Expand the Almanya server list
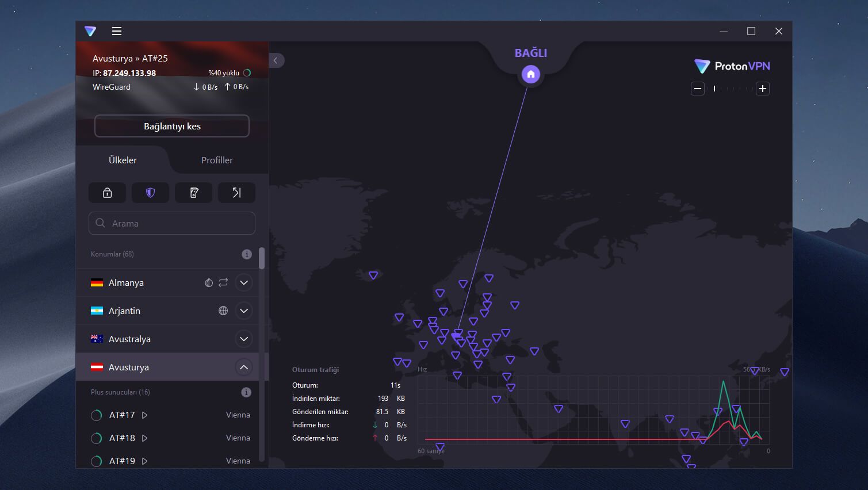 [244, 282]
